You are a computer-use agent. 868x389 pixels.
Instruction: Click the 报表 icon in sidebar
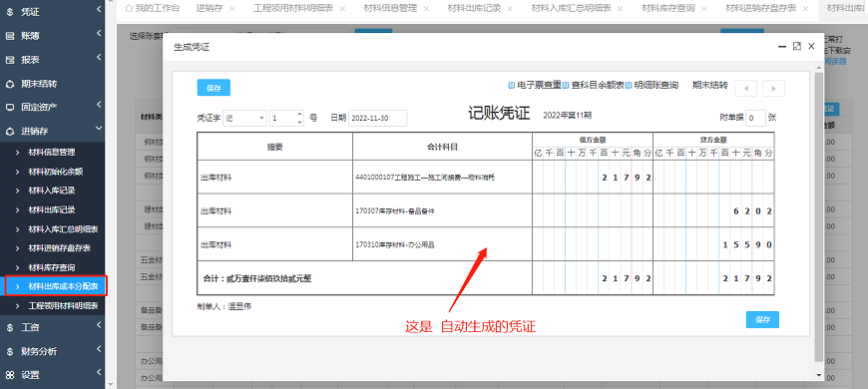click(x=10, y=60)
